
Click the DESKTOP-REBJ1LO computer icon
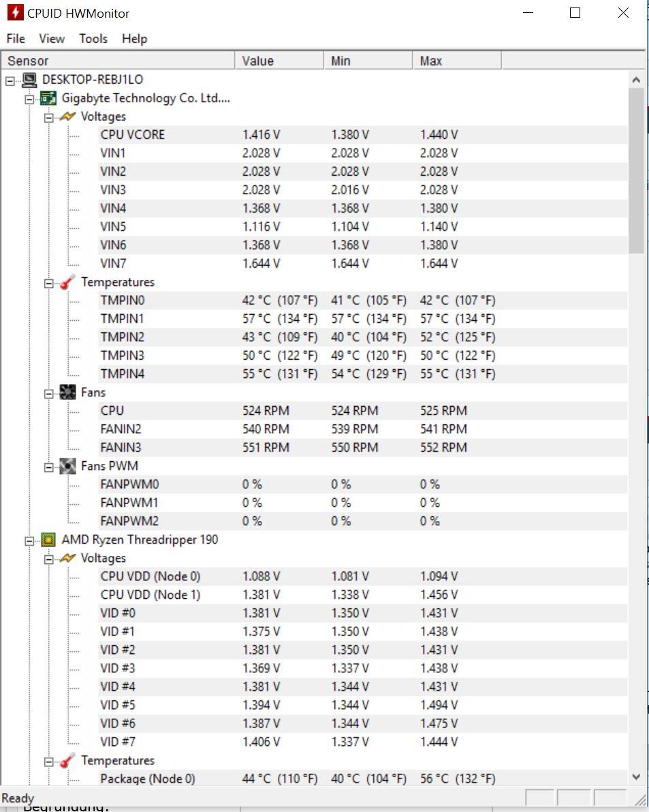click(x=29, y=80)
